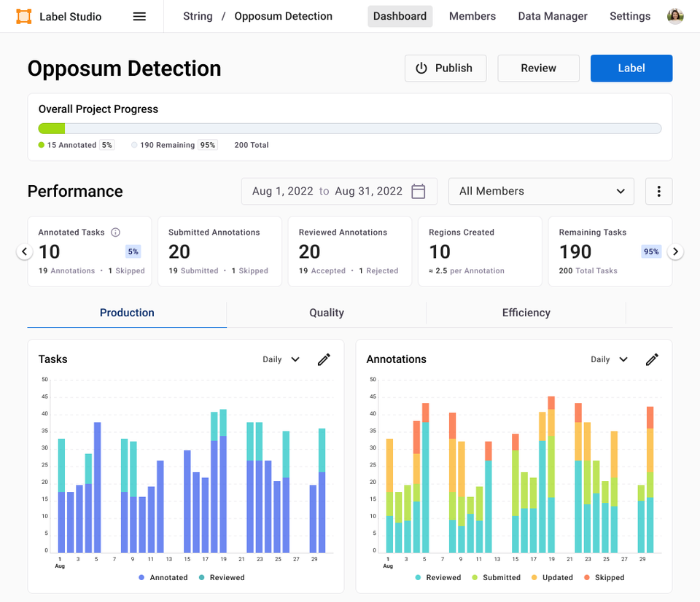Image resolution: width=700 pixels, height=602 pixels.
Task: Click the info icon next to Annotated Tasks
Action: point(114,232)
